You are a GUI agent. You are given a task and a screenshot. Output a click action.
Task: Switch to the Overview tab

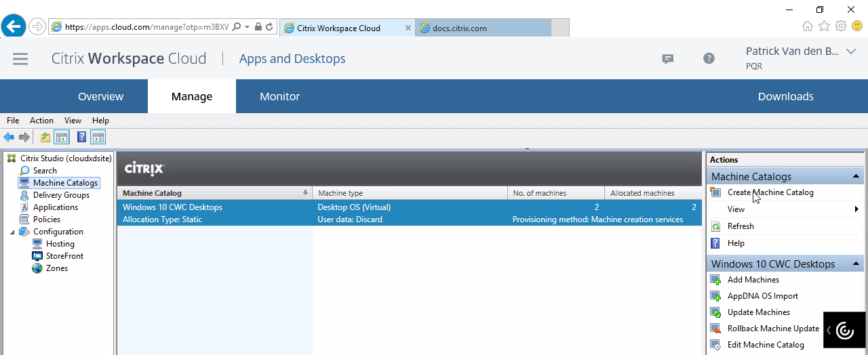[100, 96]
